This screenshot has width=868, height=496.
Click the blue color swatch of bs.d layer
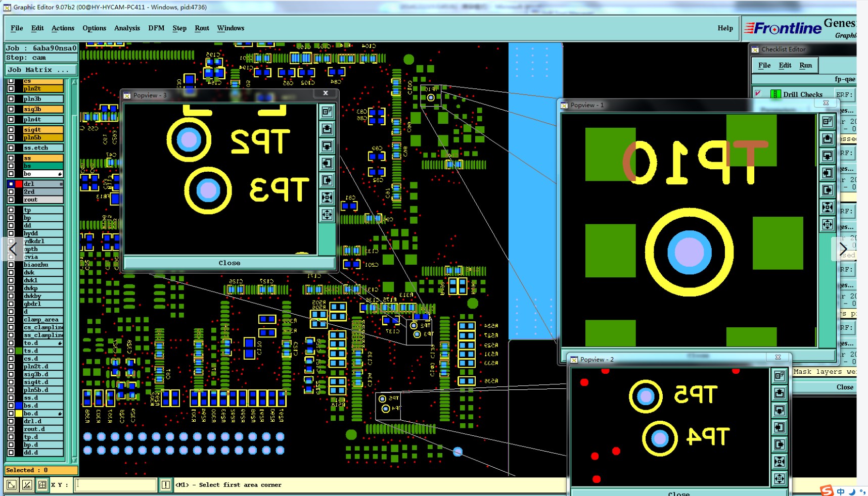pyautogui.click(x=19, y=406)
